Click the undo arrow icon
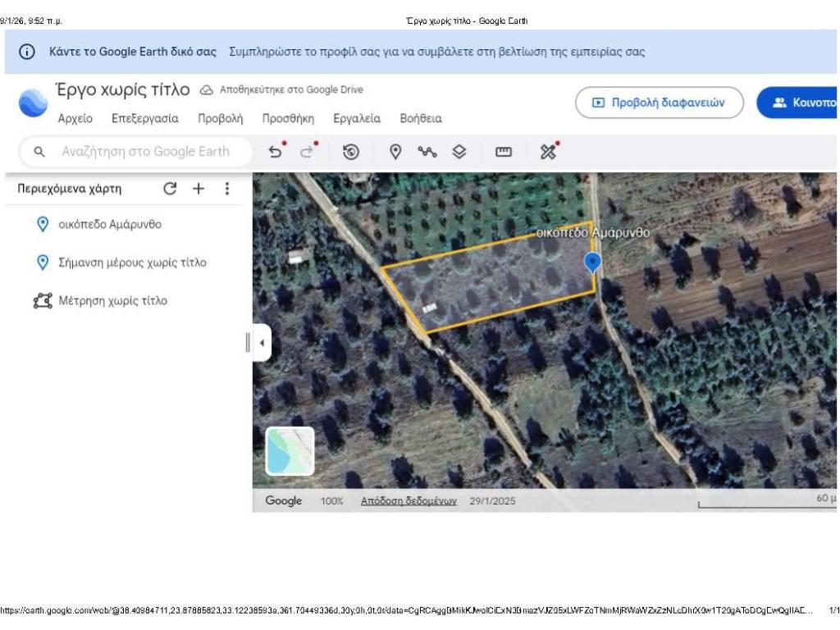Image resolution: width=840 pixels, height=630 pixels. [x=276, y=152]
